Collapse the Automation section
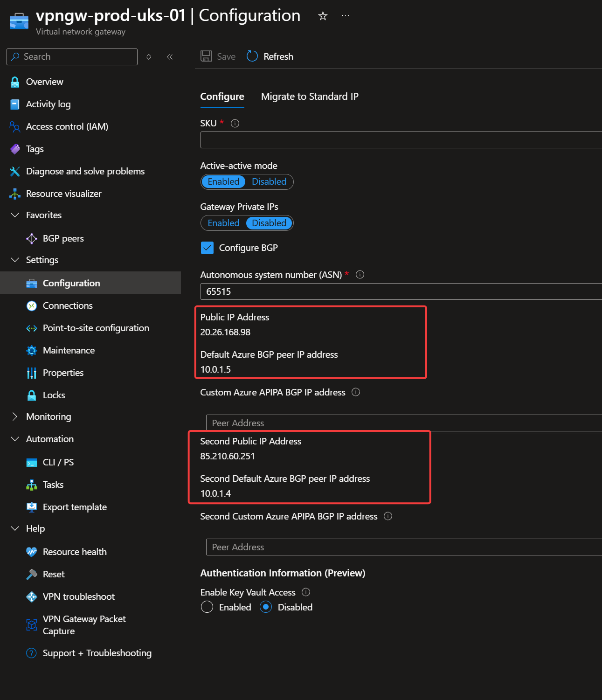This screenshot has height=700, width=602. click(x=15, y=439)
